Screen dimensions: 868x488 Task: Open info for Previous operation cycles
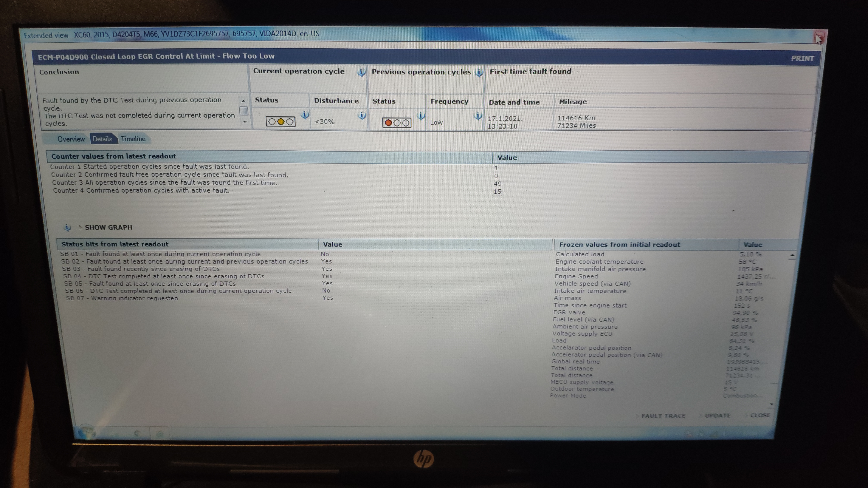(x=479, y=73)
